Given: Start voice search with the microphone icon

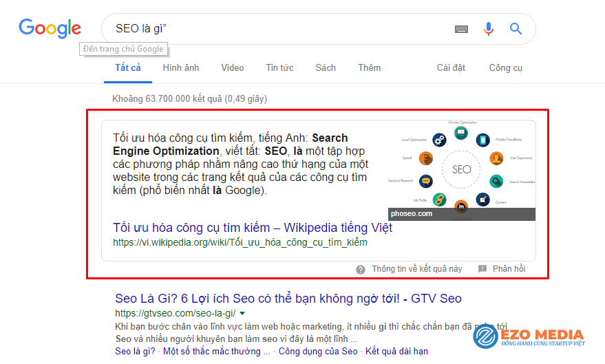Looking at the screenshot, I should 489,29.
